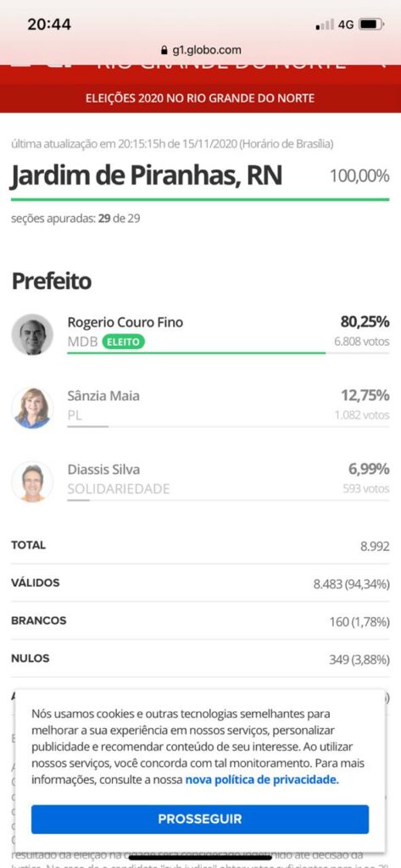Tap the g1.globo.com address bar
Image resolution: width=401 pixels, height=868 pixels.
click(200, 50)
